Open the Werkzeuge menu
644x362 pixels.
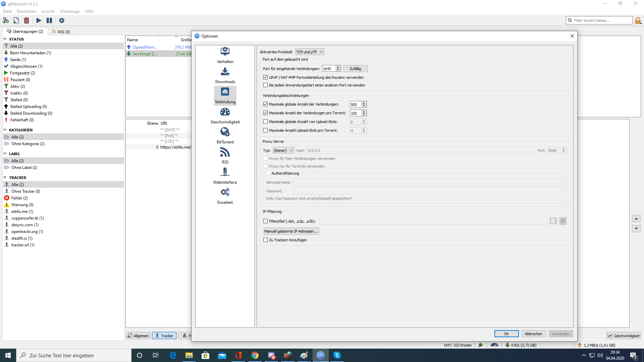click(69, 11)
